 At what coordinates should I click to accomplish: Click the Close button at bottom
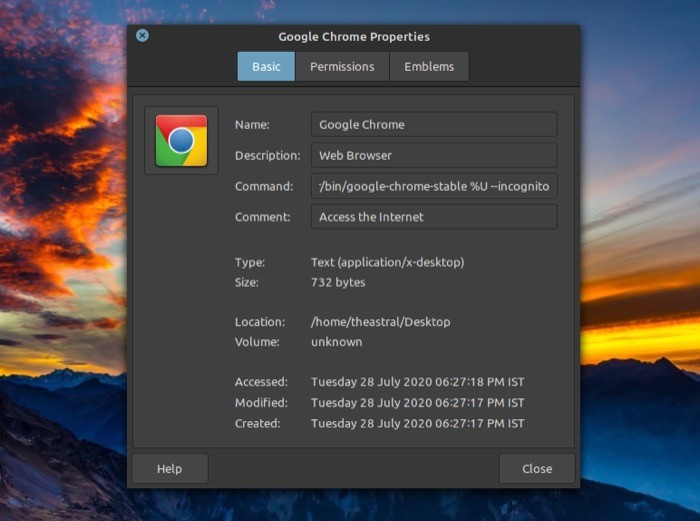(x=537, y=468)
